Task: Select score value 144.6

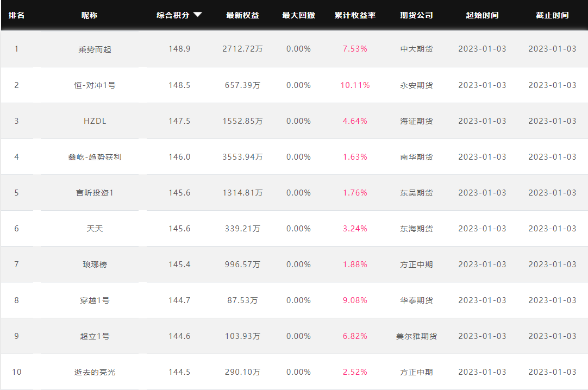Action: (179, 336)
